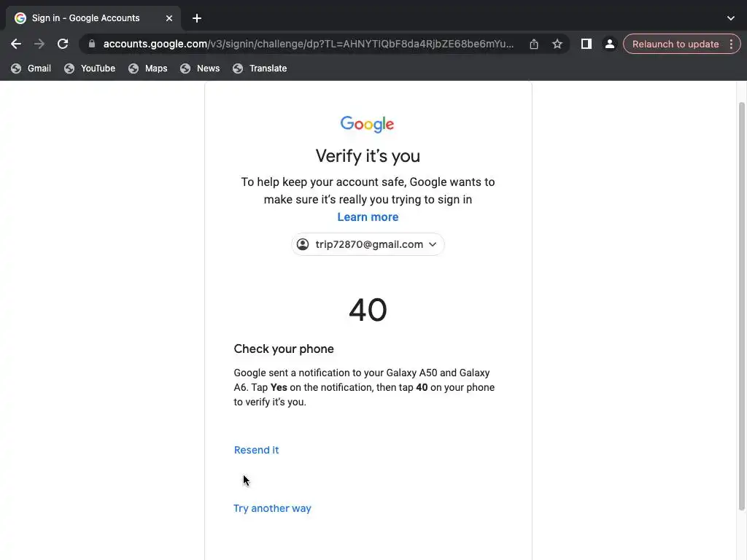
Task: Open a new browser tab
Action: coord(197,18)
